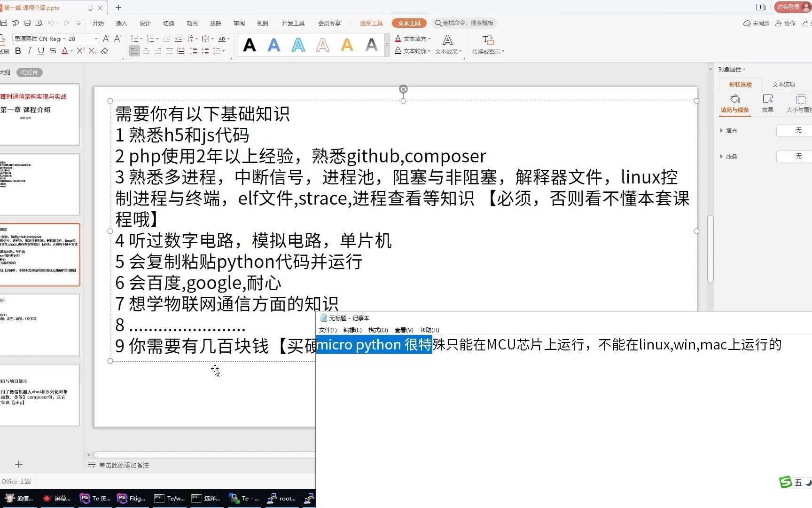
Task: Click the 协作 collaborate button
Action: [786, 23]
